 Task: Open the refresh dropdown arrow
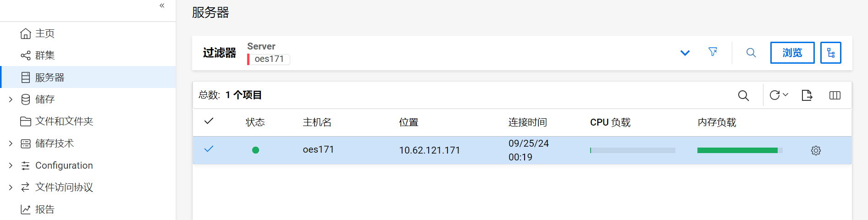pyautogui.click(x=785, y=95)
